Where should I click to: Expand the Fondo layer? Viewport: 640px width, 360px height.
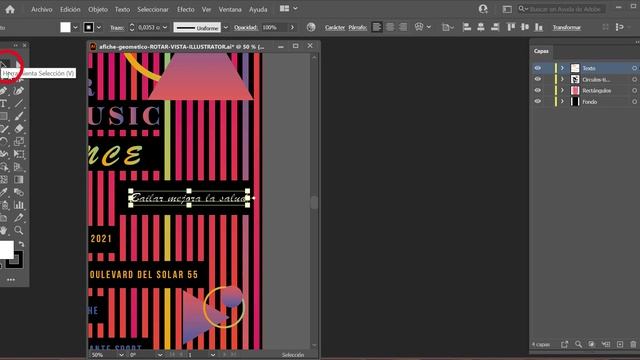point(562,101)
